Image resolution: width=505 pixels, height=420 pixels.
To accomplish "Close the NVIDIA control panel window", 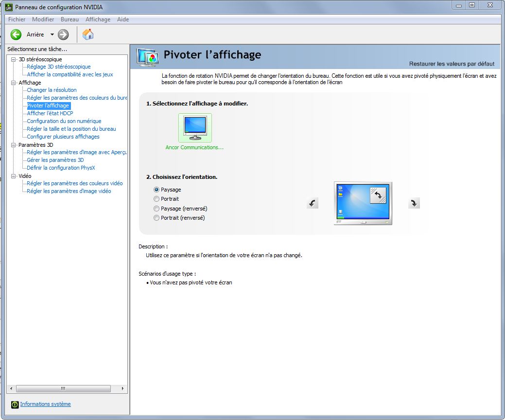I will coord(490,5).
